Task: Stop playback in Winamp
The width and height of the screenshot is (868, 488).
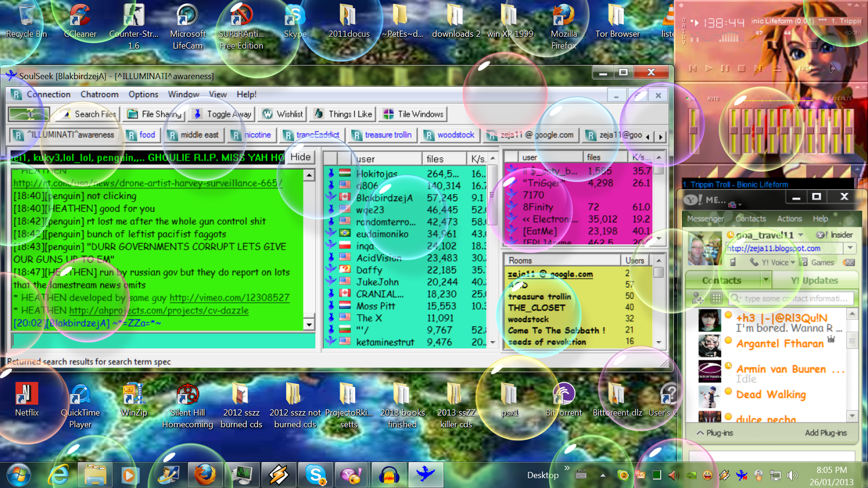Action: click(742, 68)
